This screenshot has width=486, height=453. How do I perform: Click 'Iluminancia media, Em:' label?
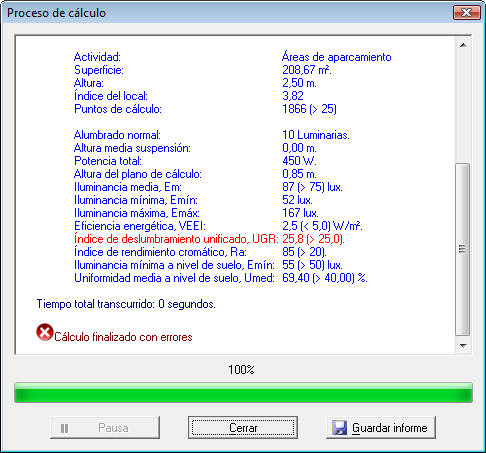point(128,187)
